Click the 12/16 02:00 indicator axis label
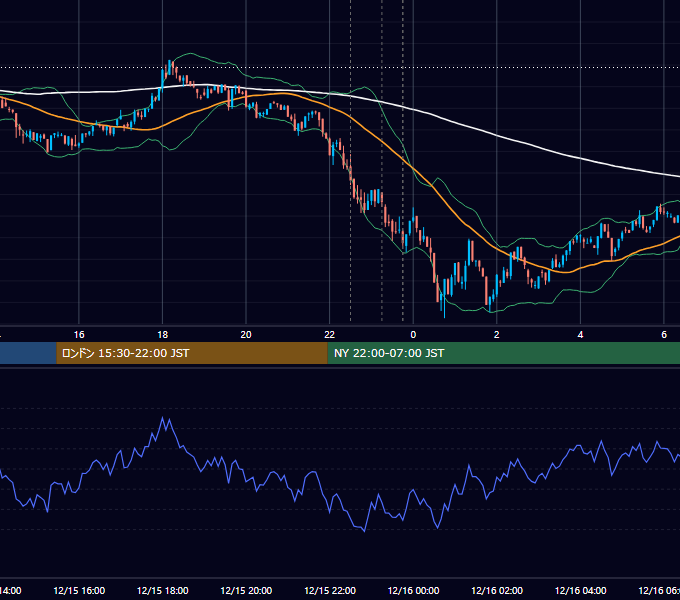The width and height of the screenshot is (680, 600). coord(497,590)
